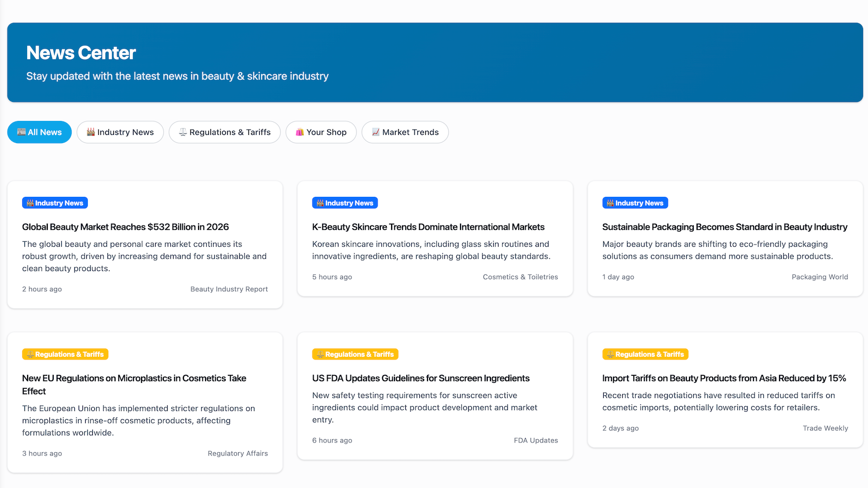Click the Industry News badge on the K-Beauty article
868x488 pixels.
pyautogui.click(x=344, y=202)
